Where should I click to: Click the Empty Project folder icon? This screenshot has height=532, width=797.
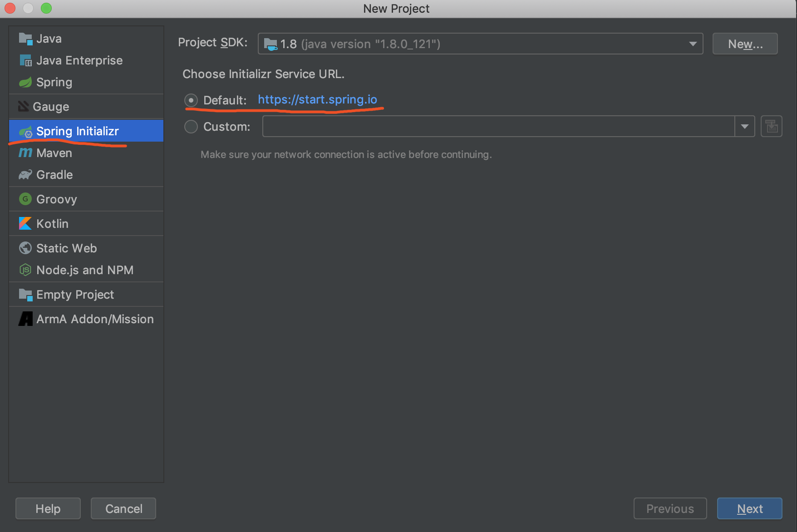click(25, 295)
